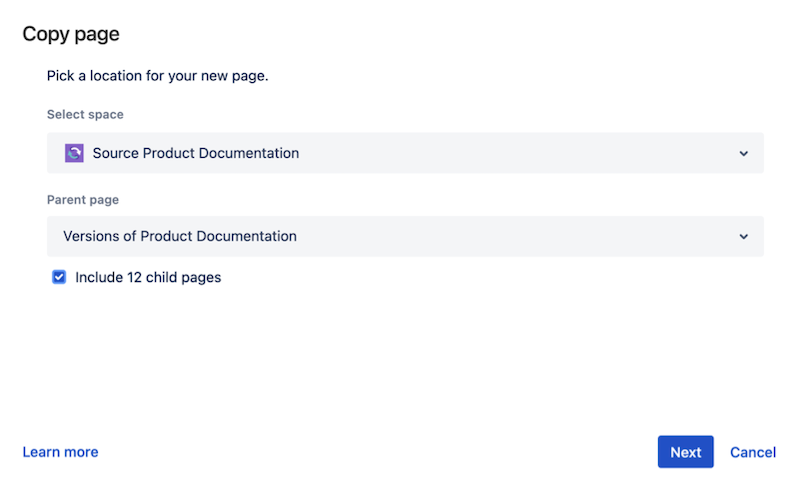This screenshot has height=490, width=811.
Task: Click empty area right of the parent page name
Action: pyautogui.click(x=520, y=237)
